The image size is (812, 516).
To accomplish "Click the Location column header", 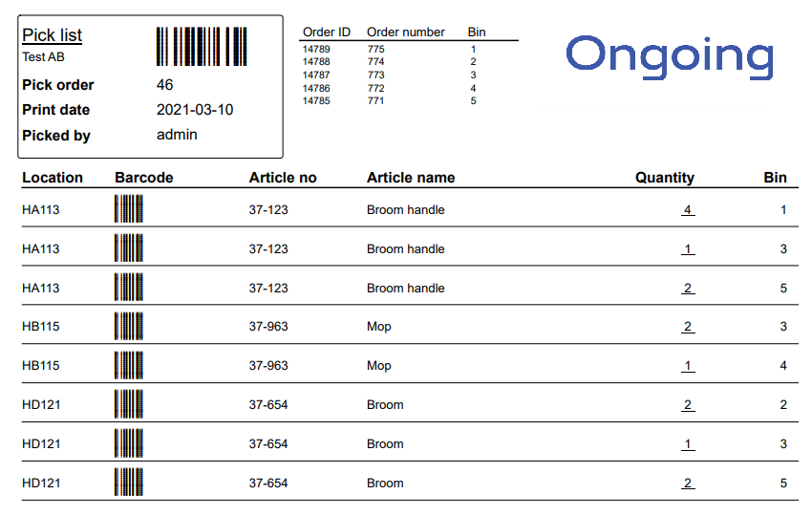I will click(53, 178).
